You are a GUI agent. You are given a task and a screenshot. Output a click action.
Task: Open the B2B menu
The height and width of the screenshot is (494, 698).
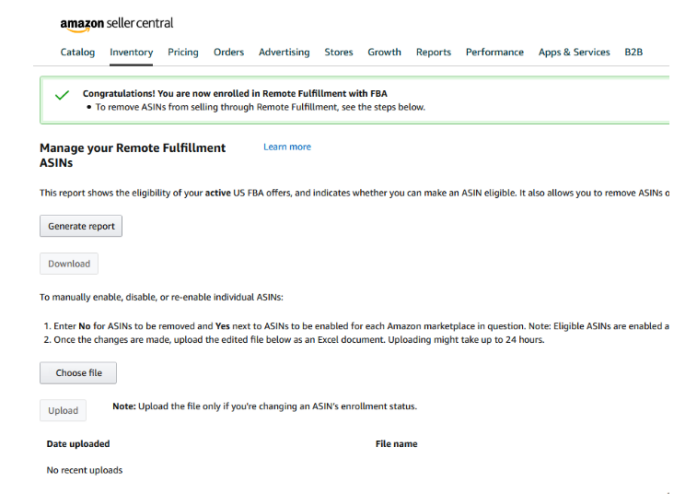(x=633, y=52)
